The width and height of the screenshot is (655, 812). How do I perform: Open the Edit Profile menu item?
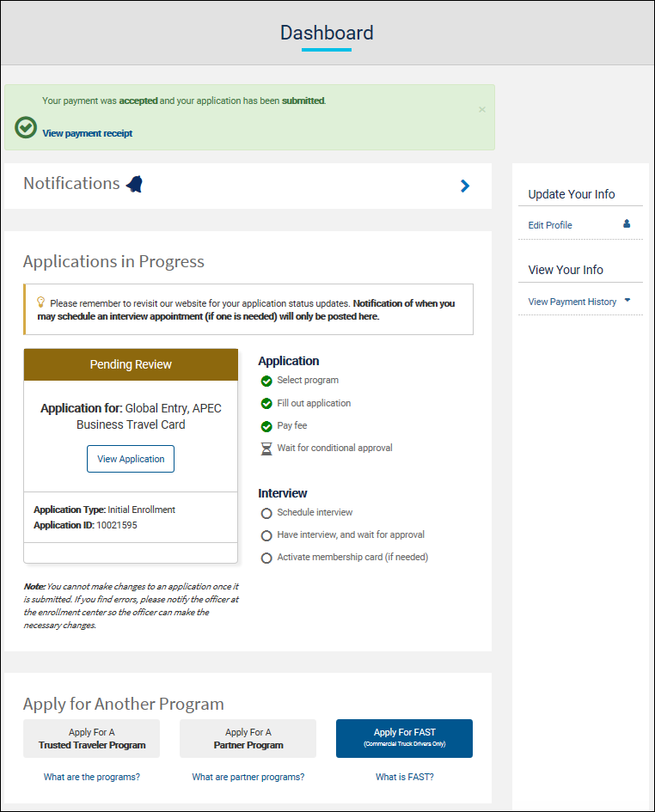coord(550,225)
